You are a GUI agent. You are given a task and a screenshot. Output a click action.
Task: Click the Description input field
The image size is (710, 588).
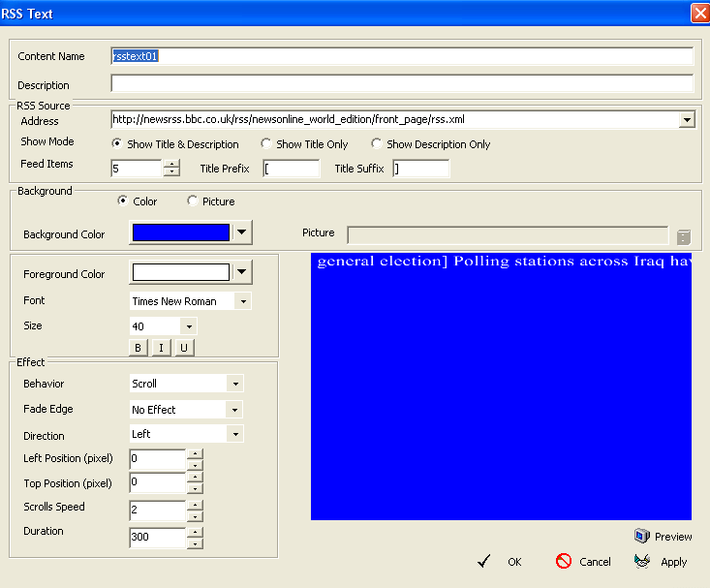(402, 84)
